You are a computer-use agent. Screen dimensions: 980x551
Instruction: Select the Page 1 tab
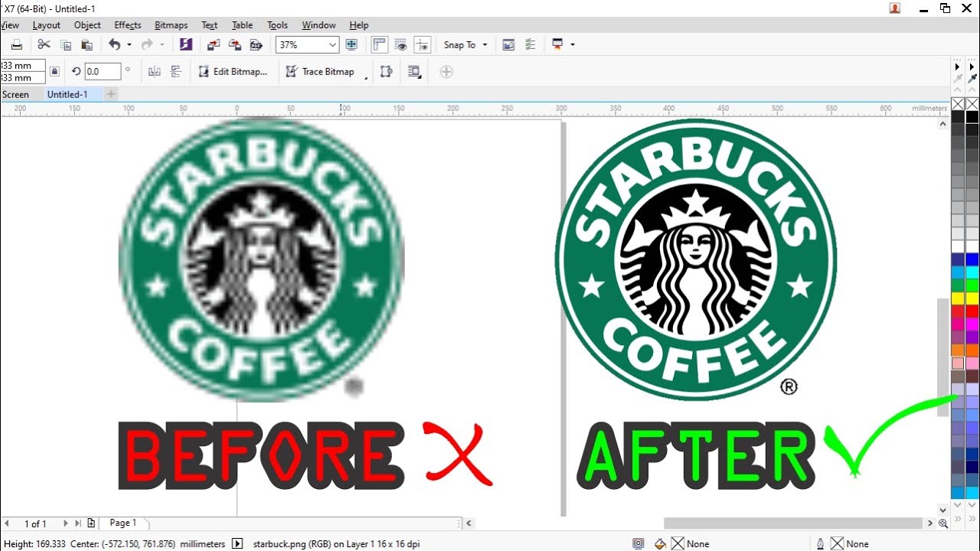click(x=123, y=523)
